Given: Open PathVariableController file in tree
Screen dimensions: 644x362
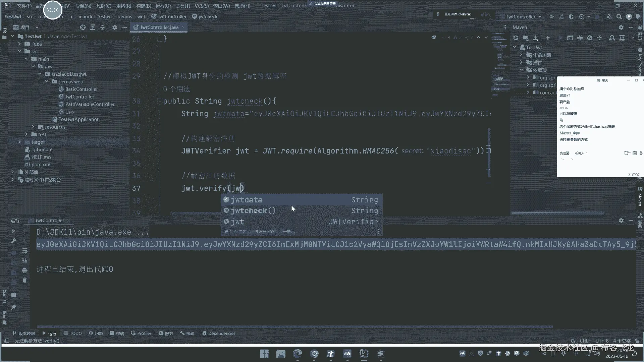Looking at the screenshot, I should click(90, 104).
